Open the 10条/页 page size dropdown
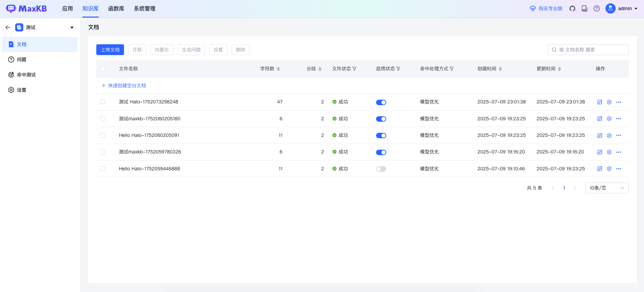 coord(607,188)
